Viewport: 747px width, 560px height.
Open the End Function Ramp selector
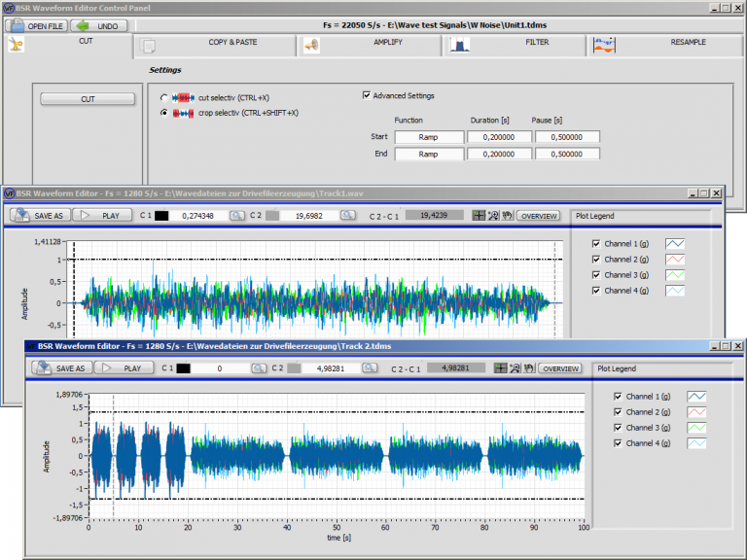coord(428,154)
